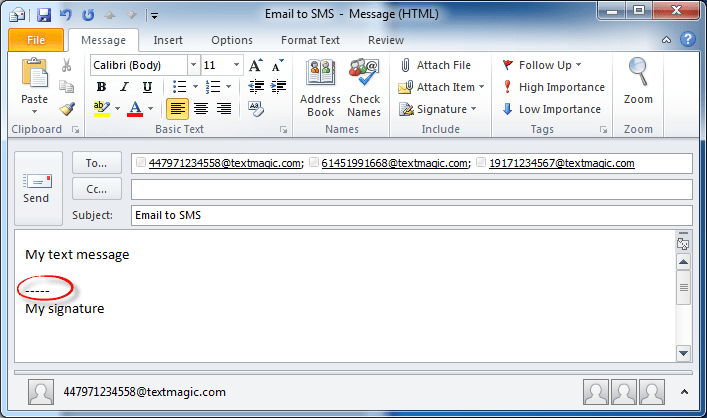The width and height of the screenshot is (707, 418).
Task: Open Follow Up flag menu
Action: 542,65
